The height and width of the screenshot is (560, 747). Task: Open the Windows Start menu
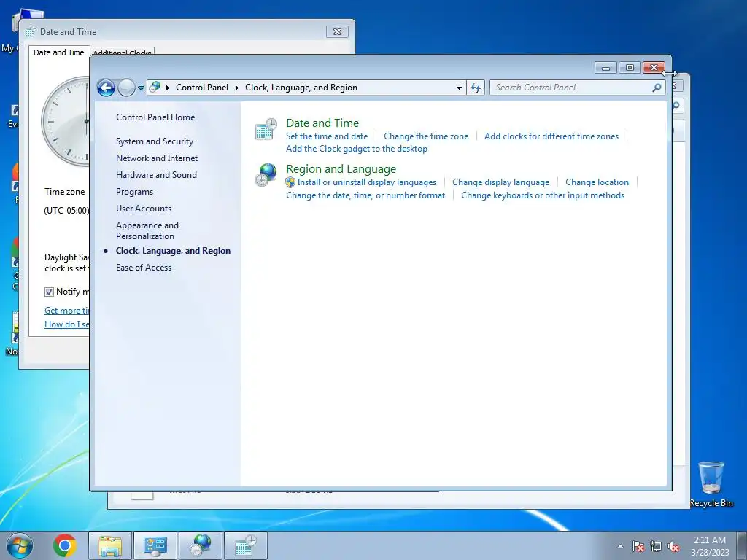tap(20, 545)
